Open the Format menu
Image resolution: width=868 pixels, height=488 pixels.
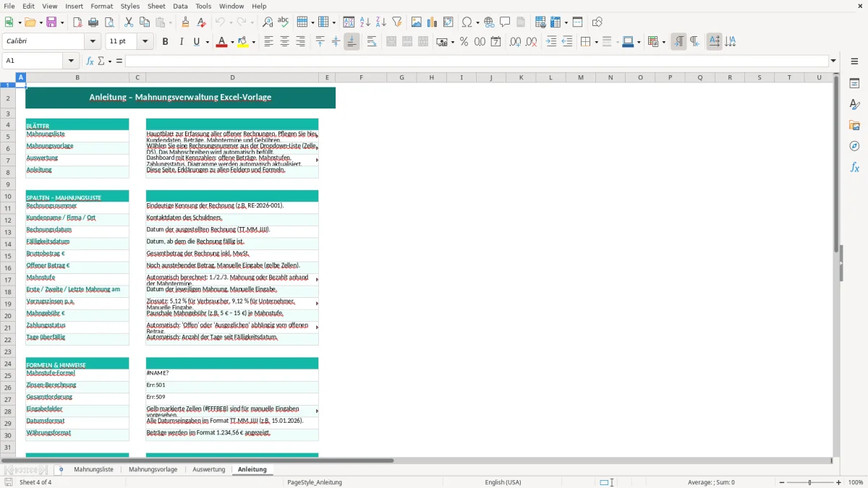pos(101,6)
